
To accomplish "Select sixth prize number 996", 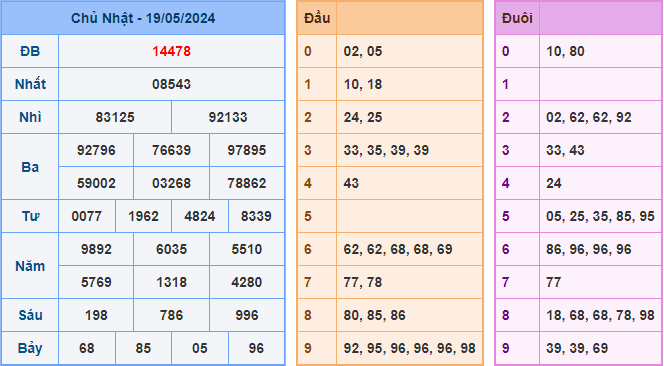I will click(247, 316).
